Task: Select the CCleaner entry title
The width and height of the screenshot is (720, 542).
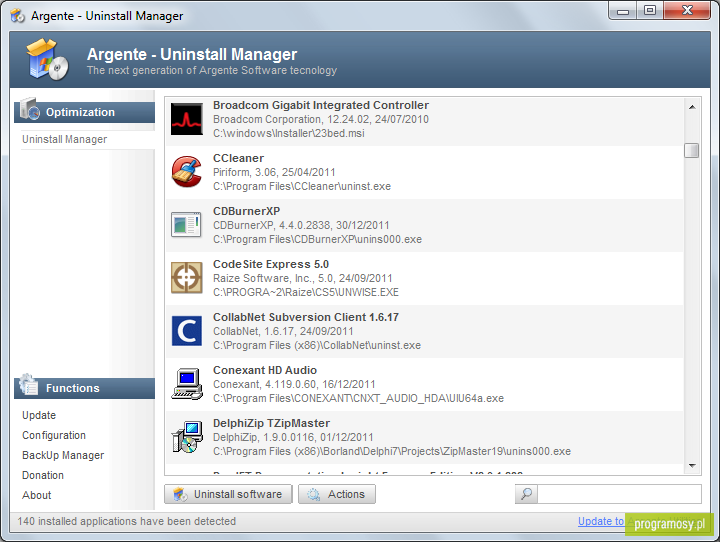Action: click(x=238, y=158)
